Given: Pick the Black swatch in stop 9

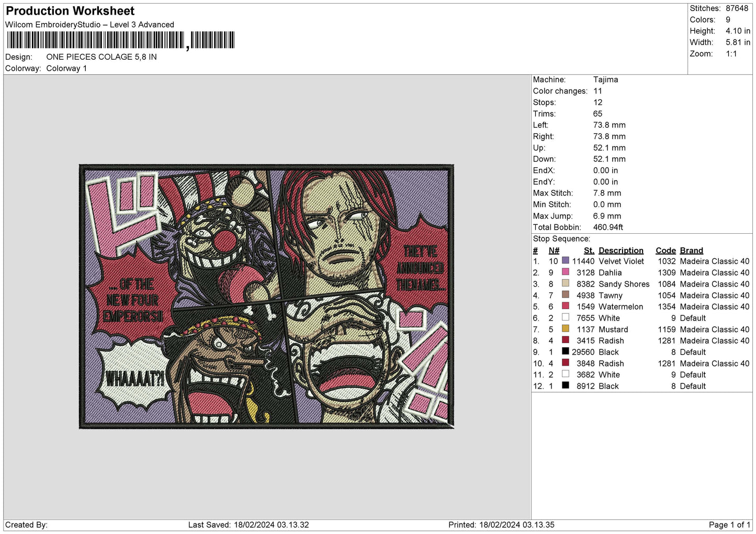Looking at the screenshot, I should [x=565, y=351].
